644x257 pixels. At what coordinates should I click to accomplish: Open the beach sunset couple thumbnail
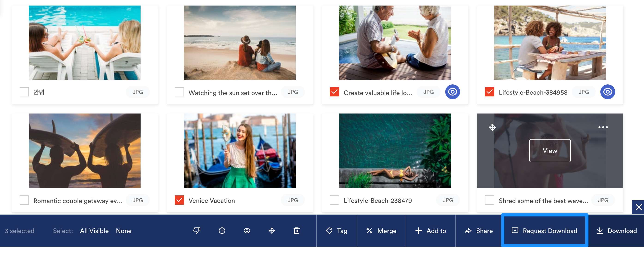tap(240, 43)
